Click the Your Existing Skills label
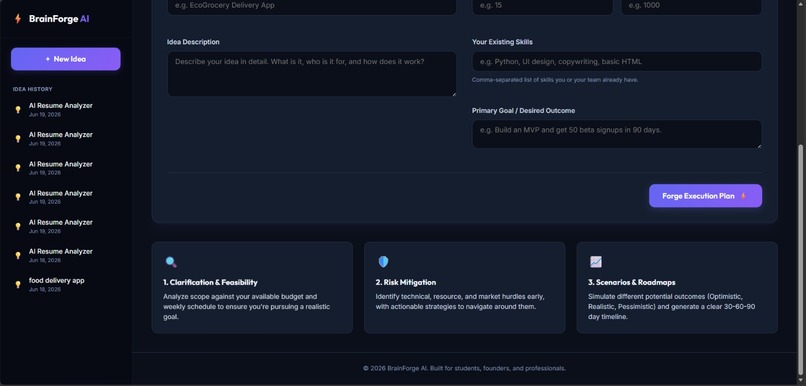806x386 pixels. point(502,42)
